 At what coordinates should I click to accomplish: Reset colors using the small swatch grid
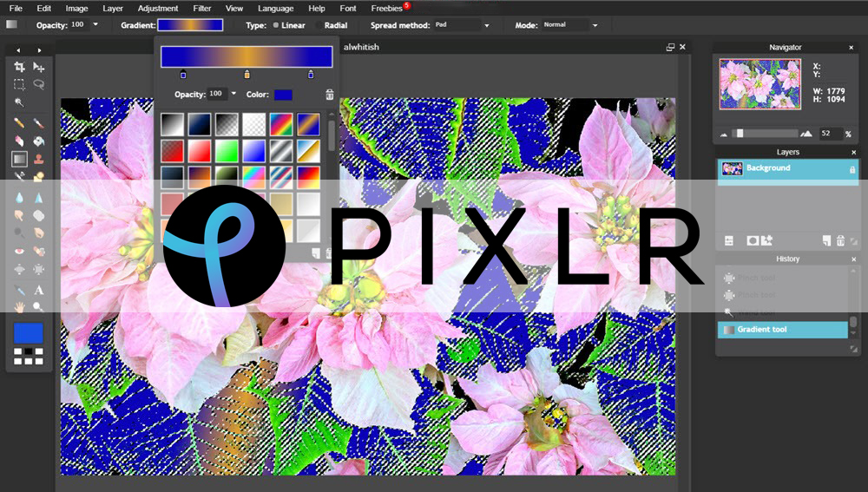pyautogui.click(x=29, y=356)
